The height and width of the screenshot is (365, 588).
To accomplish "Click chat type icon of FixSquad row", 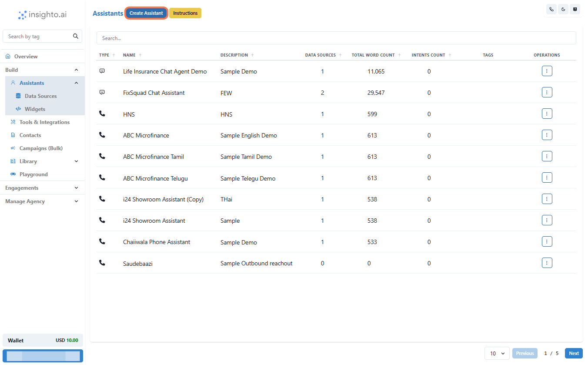I will point(102,92).
